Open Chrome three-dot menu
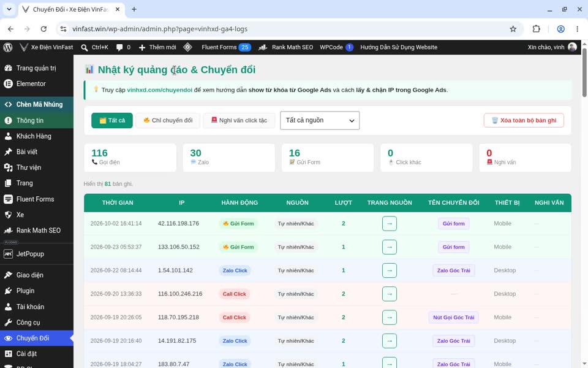Viewport: 588px width, 368px height. 577,29
